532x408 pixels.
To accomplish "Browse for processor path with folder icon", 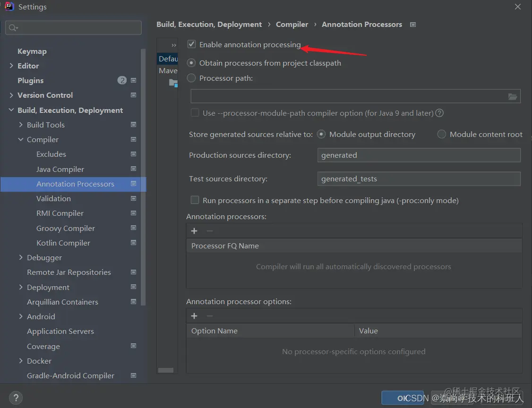I will [513, 97].
